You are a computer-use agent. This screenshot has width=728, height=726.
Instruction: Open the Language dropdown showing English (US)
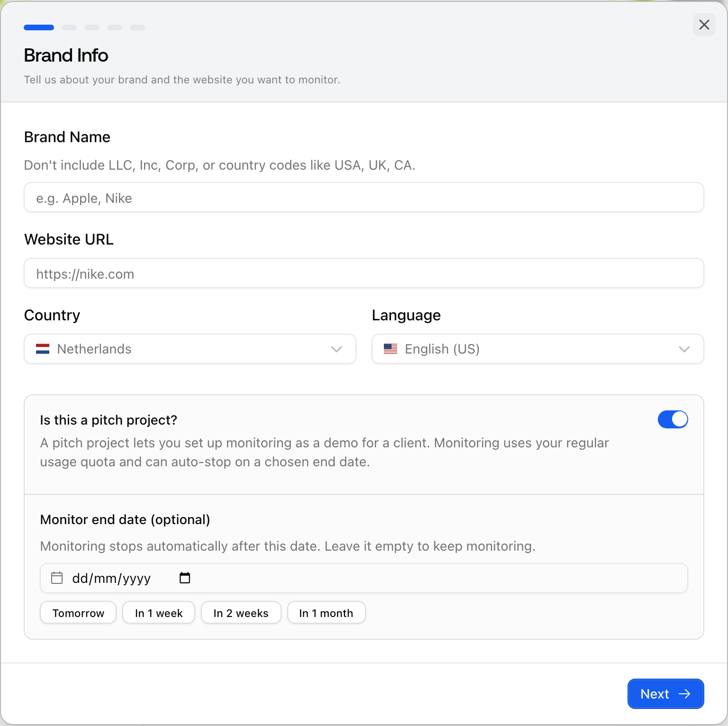coord(537,349)
